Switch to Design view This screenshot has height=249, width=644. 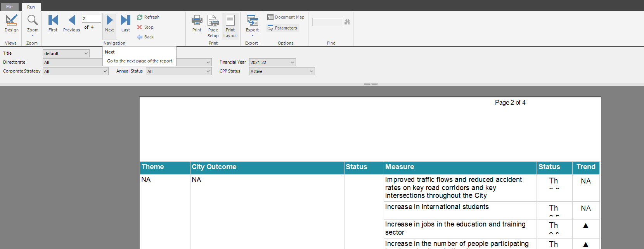pos(11,23)
